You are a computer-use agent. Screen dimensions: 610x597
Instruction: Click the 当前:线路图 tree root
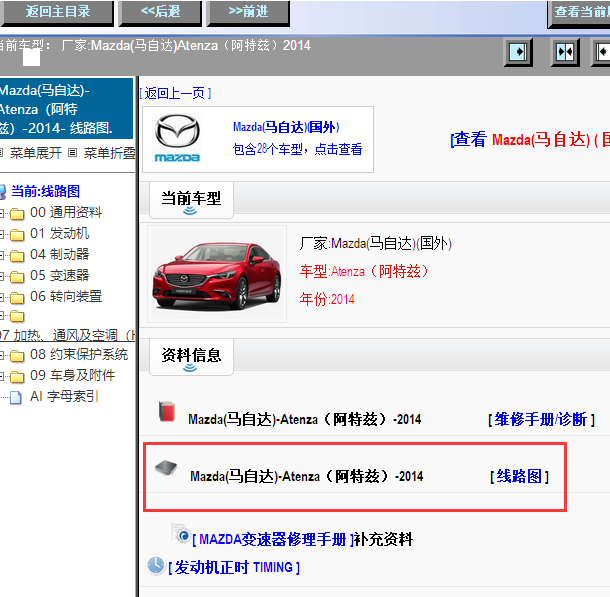pyautogui.click(x=46, y=191)
